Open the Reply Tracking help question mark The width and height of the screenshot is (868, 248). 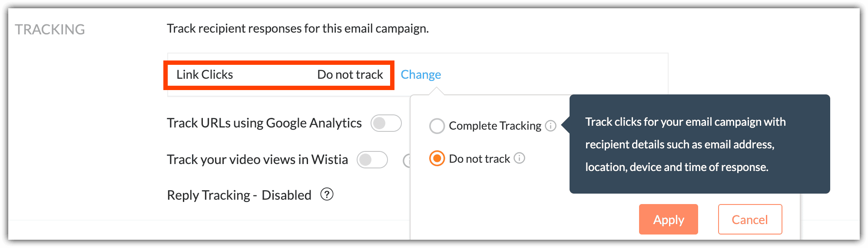pos(327,194)
